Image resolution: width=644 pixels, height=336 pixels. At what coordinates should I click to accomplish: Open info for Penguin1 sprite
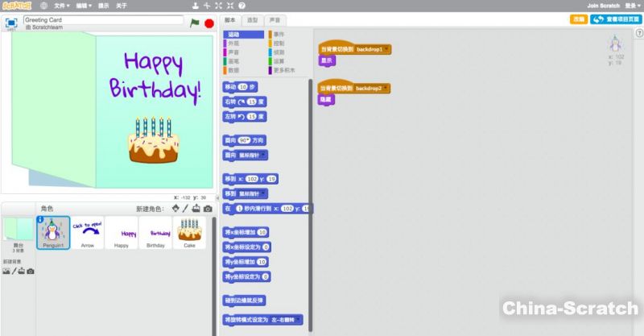40,220
